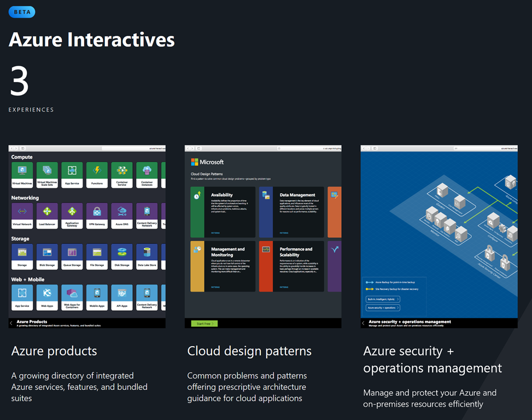The width and height of the screenshot is (532, 420).
Task: Click the Virtual Machines icon under Compute
Action: pos(22,174)
